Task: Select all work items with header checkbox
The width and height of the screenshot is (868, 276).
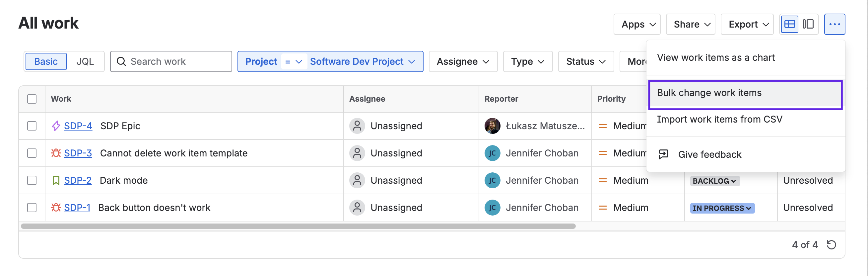Action: [x=32, y=99]
